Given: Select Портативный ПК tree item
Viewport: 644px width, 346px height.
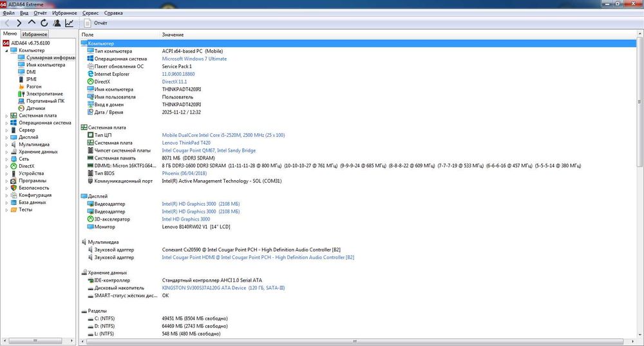Looking at the screenshot, I should click(x=45, y=101).
